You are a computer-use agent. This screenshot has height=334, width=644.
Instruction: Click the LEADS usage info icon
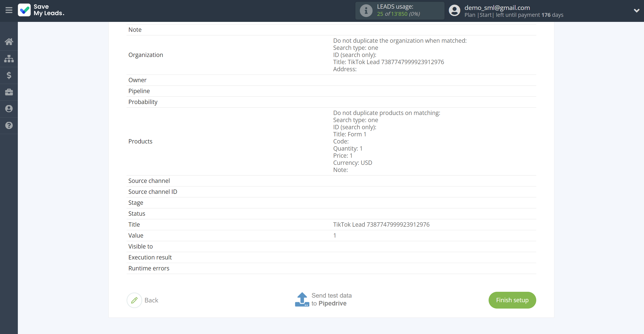point(366,10)
